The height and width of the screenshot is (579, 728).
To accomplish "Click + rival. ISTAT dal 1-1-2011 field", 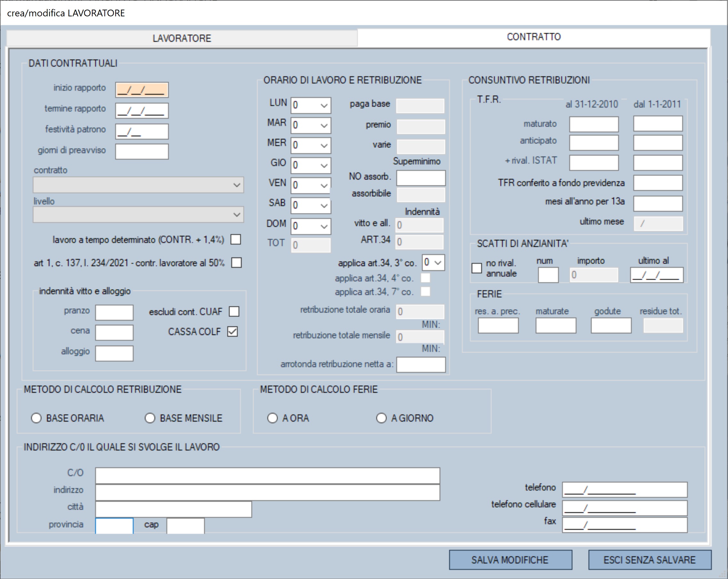I will point(658,163).
